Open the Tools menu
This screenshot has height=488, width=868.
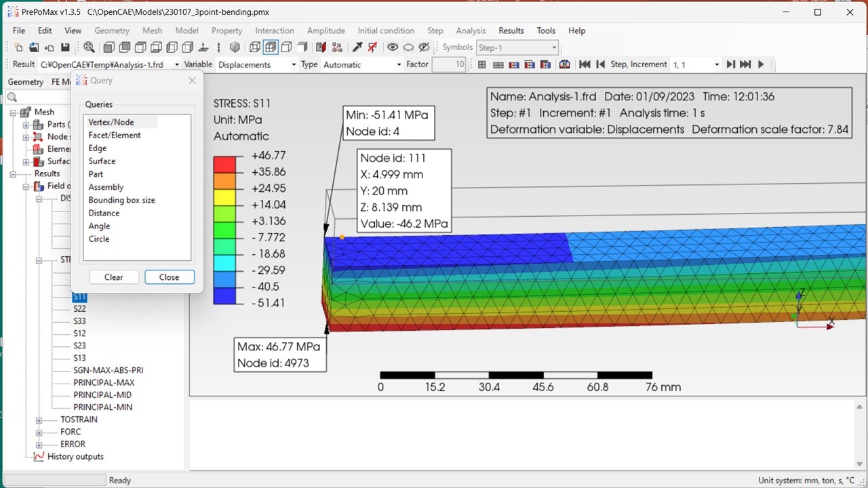pos(546,30)
